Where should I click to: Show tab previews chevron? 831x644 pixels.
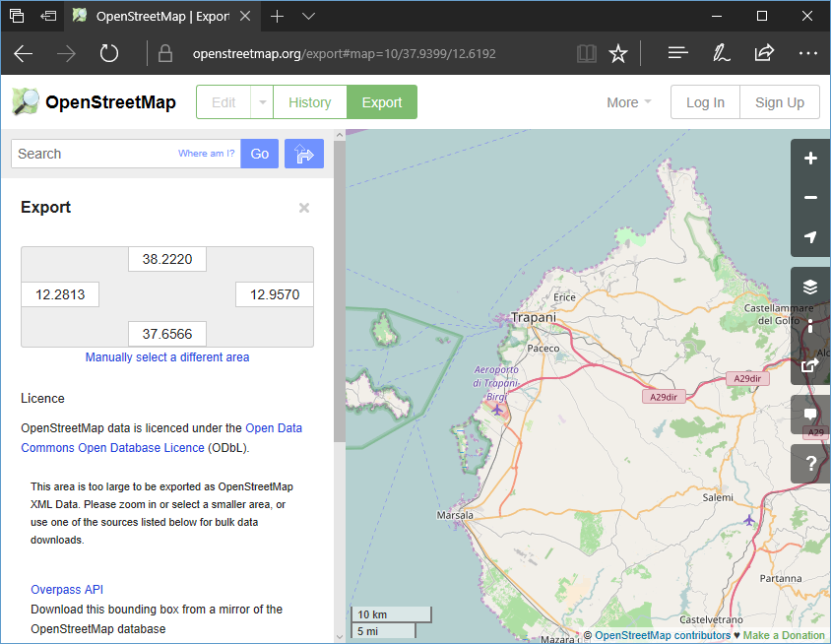(x=308, y=17)
